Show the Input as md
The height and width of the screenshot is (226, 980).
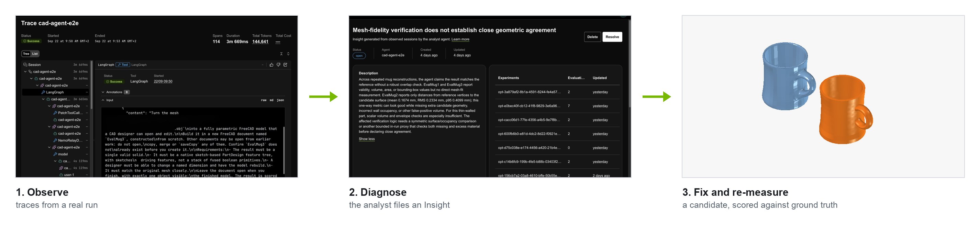[x=271, y=100]
